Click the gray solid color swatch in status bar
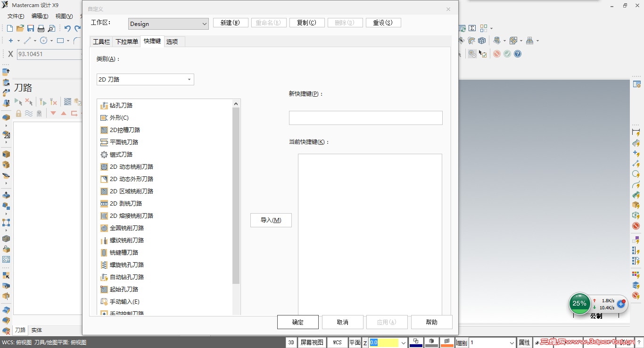Image resolution: width=644 pixels, height=348 pixels. pos(431,342)
